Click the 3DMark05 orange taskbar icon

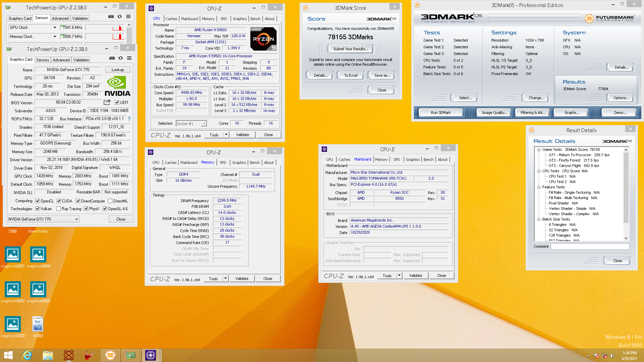(x=110, y=355)
